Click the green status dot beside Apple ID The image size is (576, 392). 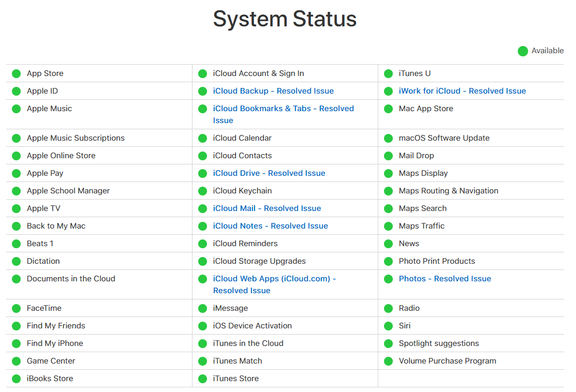(x=16, y=92)
